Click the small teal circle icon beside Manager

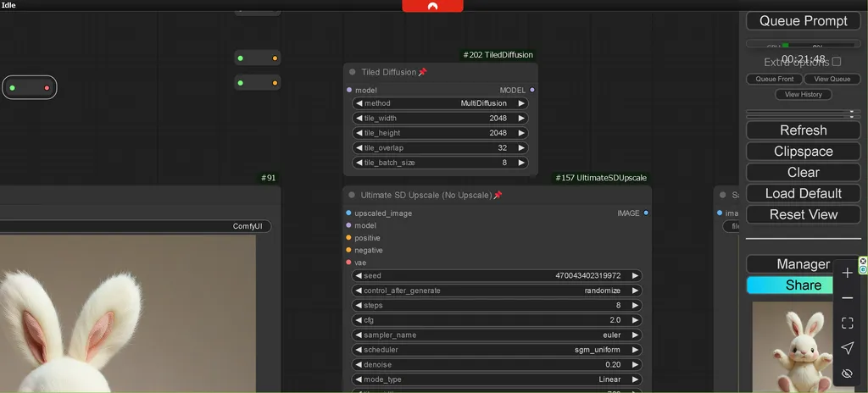click(863, 269)
